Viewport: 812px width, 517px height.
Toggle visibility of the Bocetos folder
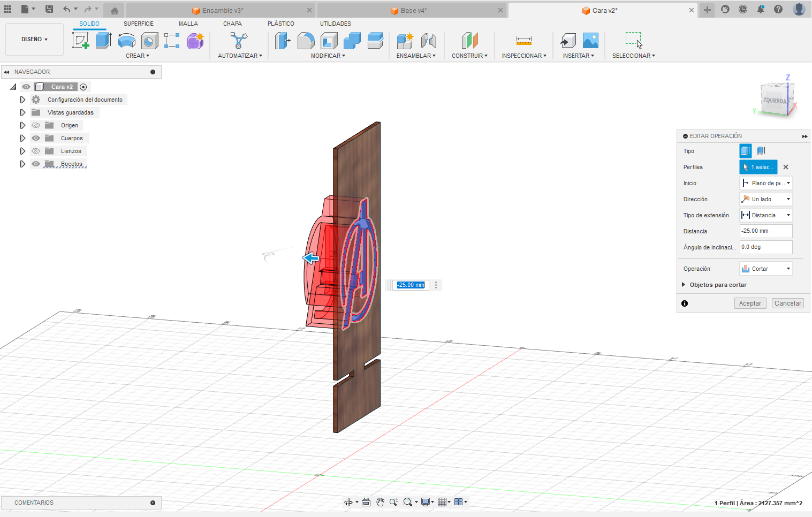click(x=35, y=163)
